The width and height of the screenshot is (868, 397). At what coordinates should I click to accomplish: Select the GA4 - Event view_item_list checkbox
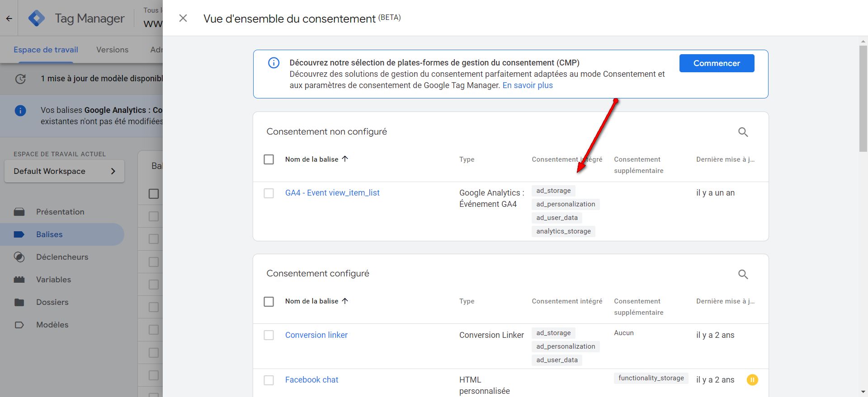point(269,193)
